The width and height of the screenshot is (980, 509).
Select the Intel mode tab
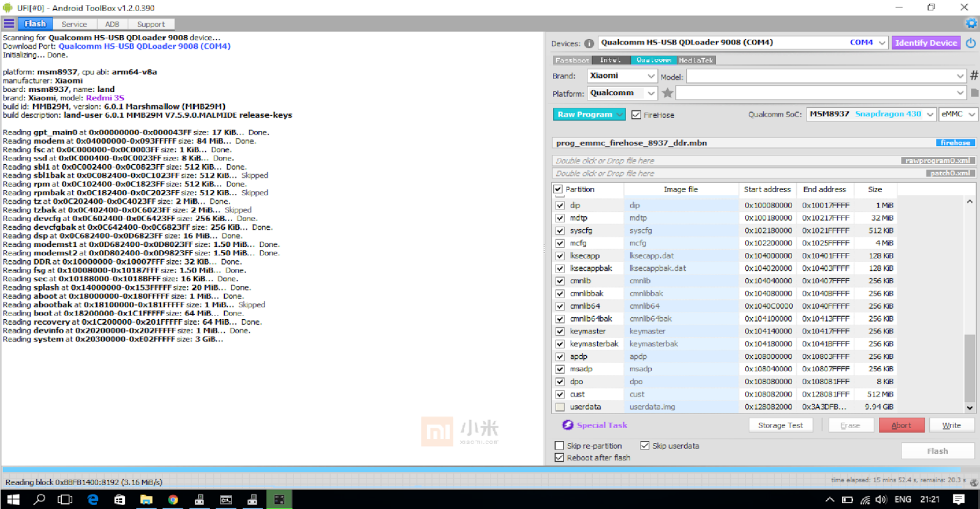611,60
